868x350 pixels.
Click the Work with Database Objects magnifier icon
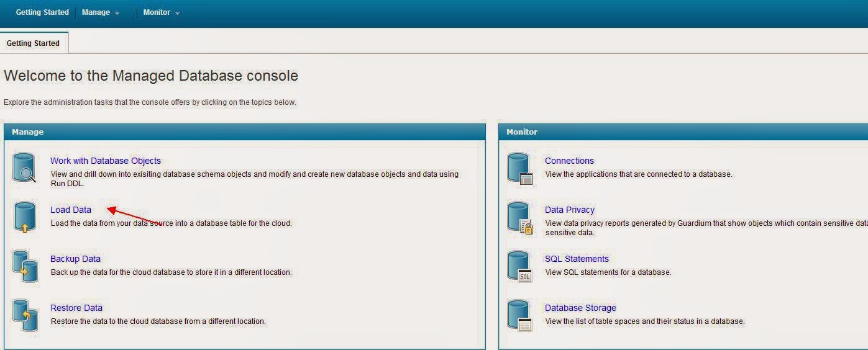coord(25,168)
